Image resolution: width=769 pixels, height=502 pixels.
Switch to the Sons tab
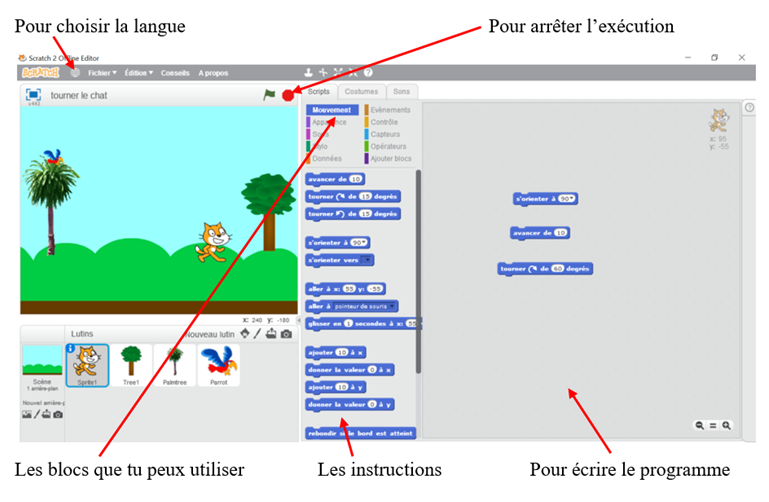[401, 91]
